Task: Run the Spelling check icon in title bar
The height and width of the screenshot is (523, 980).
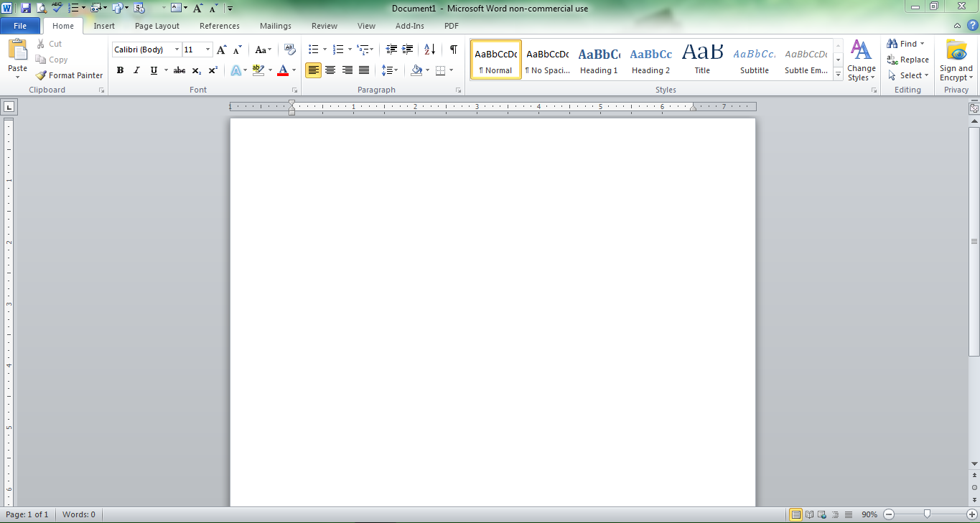Action: coord(57,8)
